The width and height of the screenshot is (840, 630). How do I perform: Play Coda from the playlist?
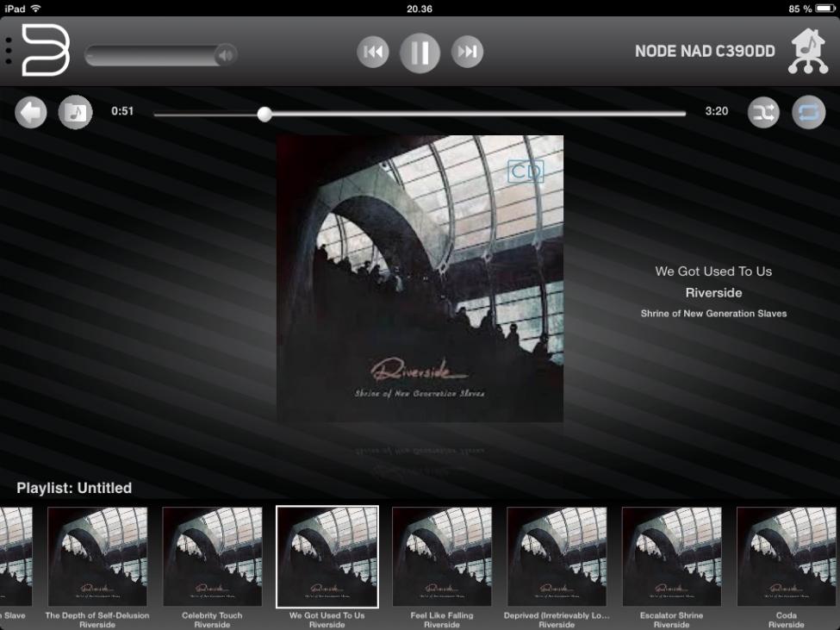click(787, 567)
